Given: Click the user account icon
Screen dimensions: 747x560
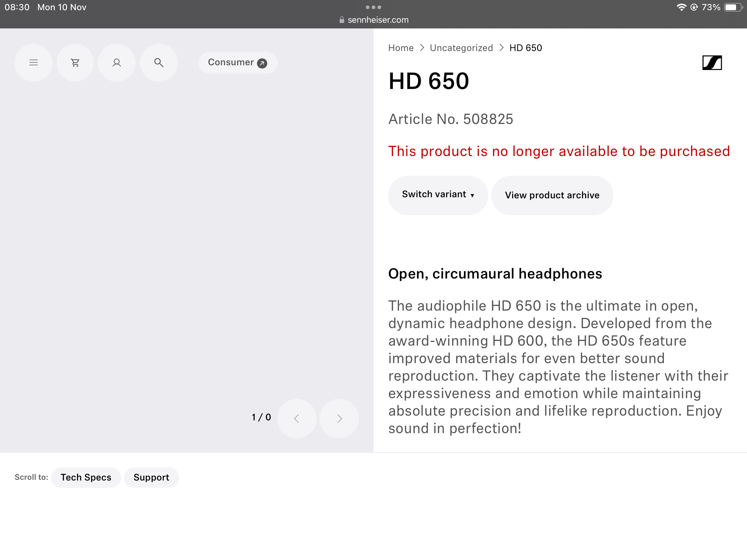Looking at the screenshot, I should pos(117,63).
